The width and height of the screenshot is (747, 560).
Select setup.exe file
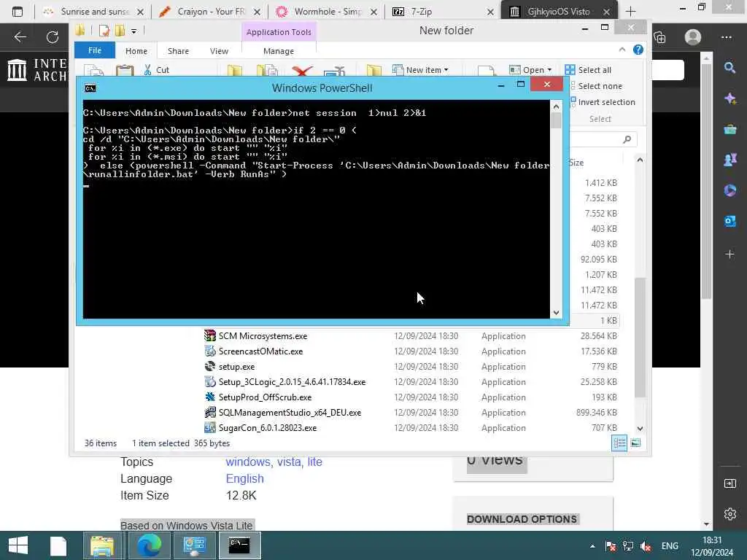236,367
